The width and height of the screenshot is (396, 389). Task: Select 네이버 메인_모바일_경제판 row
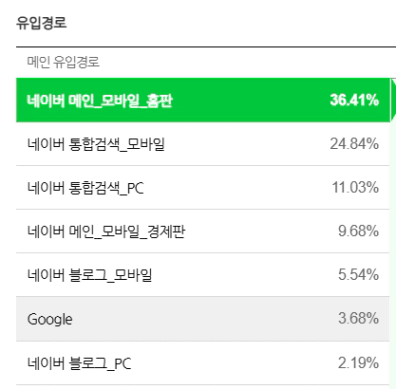pyautogui.click(x=203, y=231)
